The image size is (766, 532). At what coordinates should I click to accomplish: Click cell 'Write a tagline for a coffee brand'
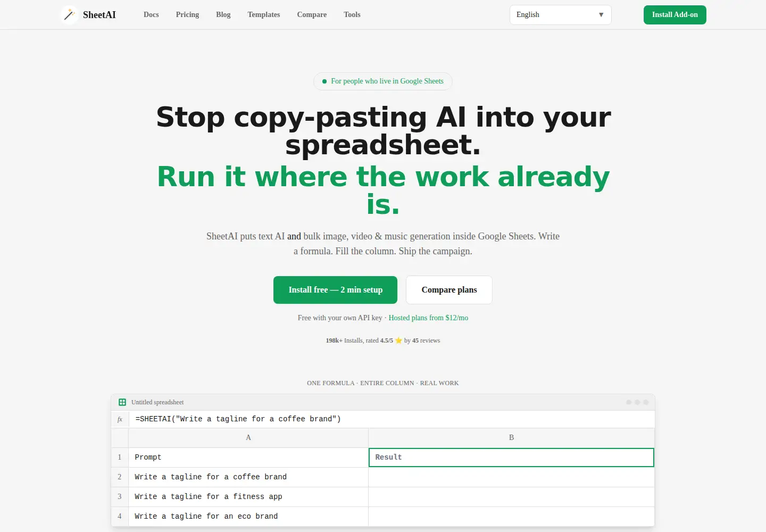248,477
